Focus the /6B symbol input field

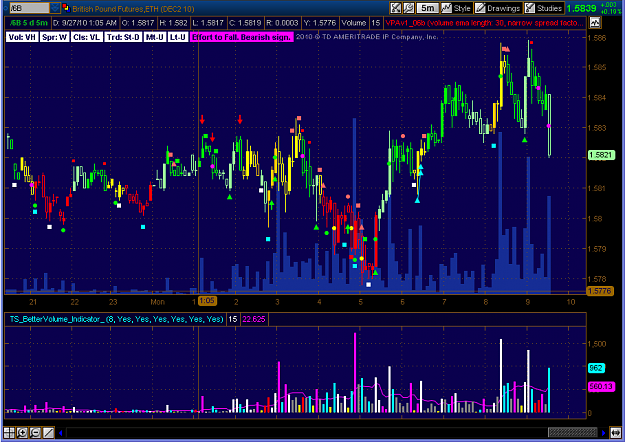29,8
